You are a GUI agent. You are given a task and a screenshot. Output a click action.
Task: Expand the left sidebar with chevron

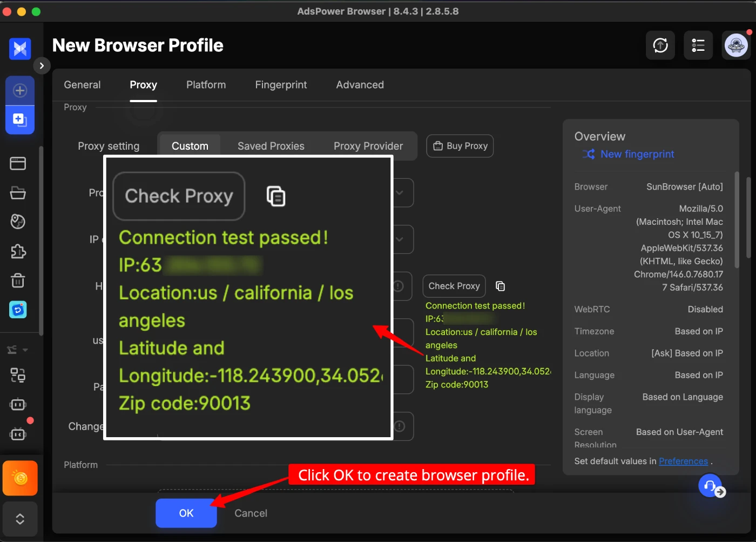(42, 66)
